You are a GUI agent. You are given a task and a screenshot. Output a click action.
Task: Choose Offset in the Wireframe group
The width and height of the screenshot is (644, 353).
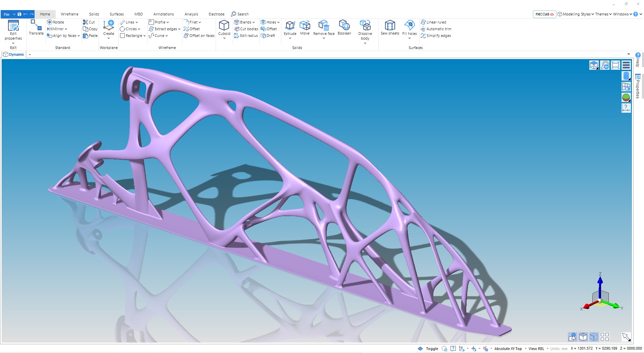[x=192, y=29]
